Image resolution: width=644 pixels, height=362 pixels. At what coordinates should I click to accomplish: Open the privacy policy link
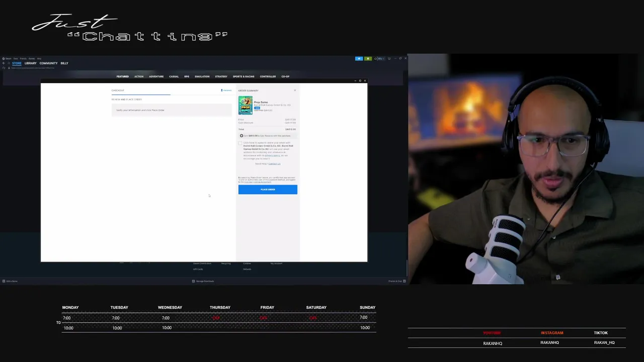273,155
